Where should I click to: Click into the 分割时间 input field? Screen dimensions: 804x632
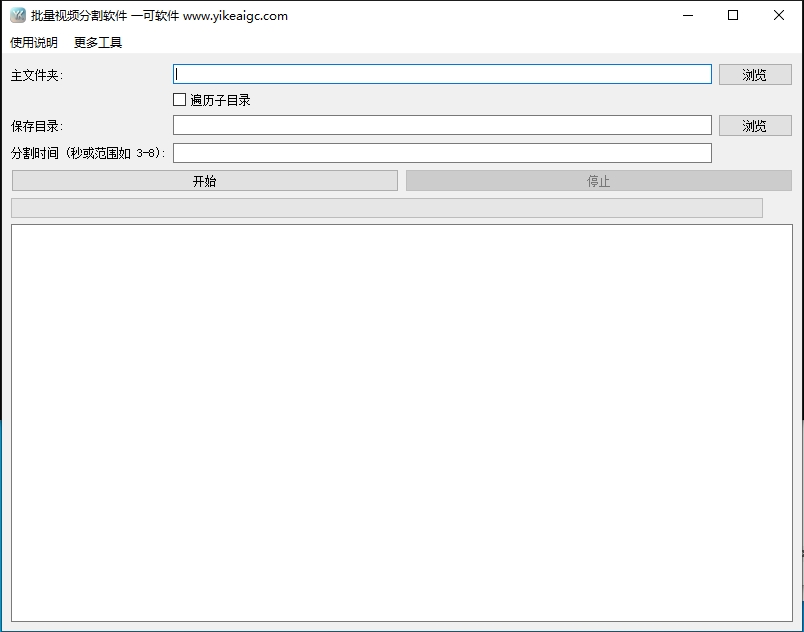click(x=442, y=153)
